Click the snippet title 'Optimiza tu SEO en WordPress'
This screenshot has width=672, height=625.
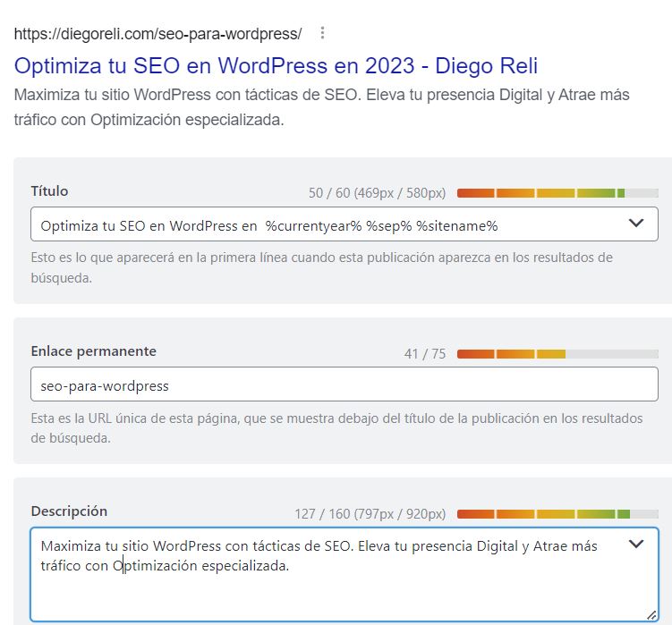(x=276, y=66)
